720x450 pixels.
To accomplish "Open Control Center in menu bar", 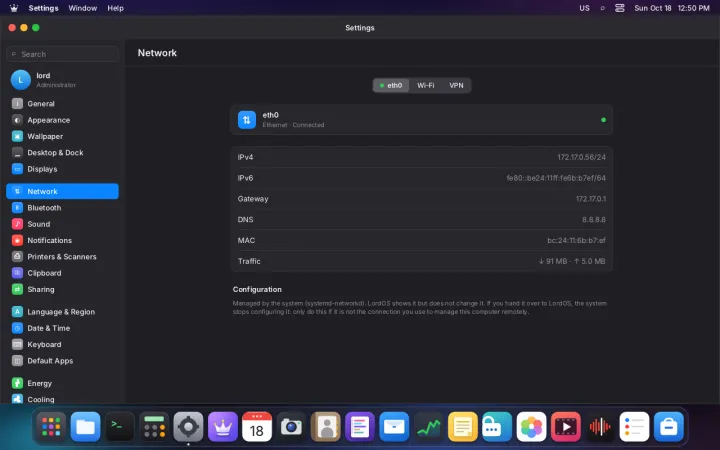I will point(620,8).
